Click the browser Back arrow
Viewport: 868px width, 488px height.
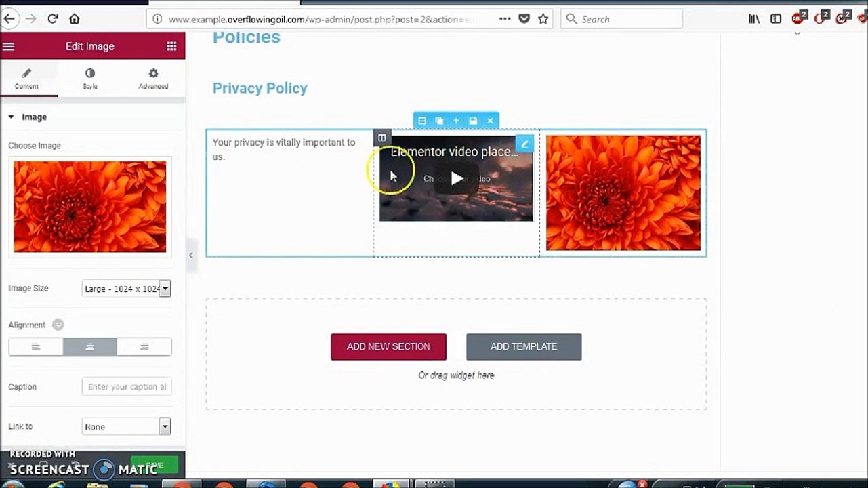coord(9,19)
